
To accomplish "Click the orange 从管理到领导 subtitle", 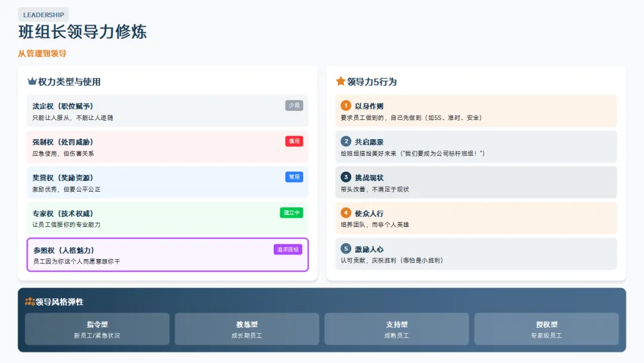I will (42, 54).
